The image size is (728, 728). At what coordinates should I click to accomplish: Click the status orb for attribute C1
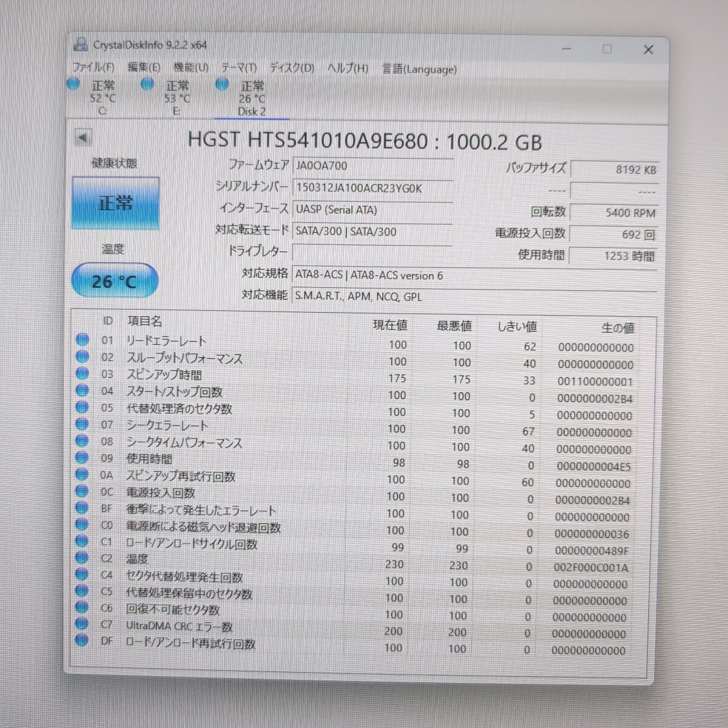[x=82, y=541]
